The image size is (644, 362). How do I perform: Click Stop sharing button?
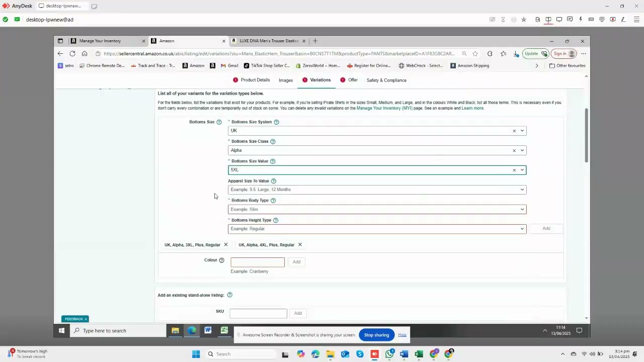click(376, 335)
